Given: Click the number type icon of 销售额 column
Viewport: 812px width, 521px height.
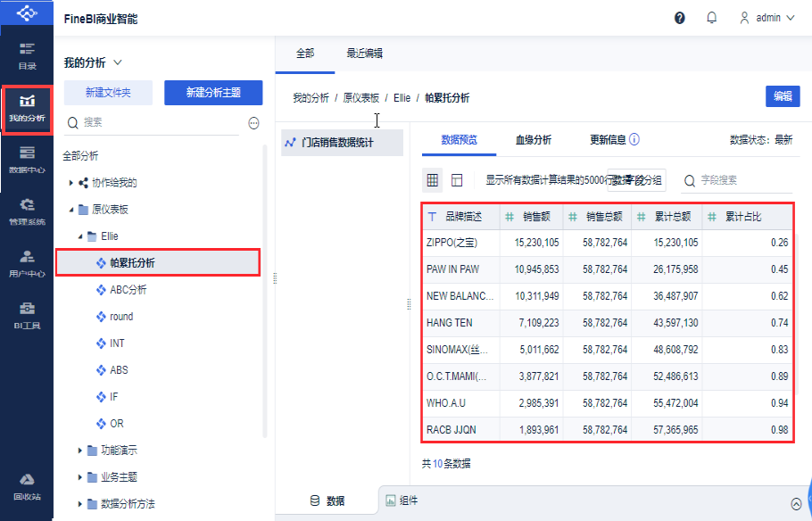Looking at the screenshot, I should 510,217.
